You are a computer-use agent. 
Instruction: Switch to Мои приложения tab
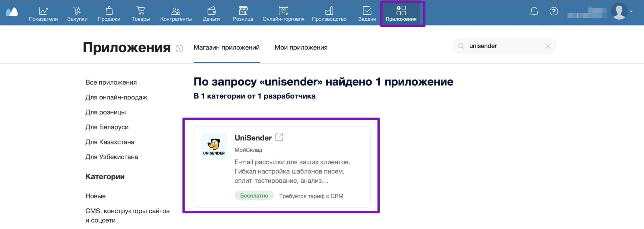(301, 47)
